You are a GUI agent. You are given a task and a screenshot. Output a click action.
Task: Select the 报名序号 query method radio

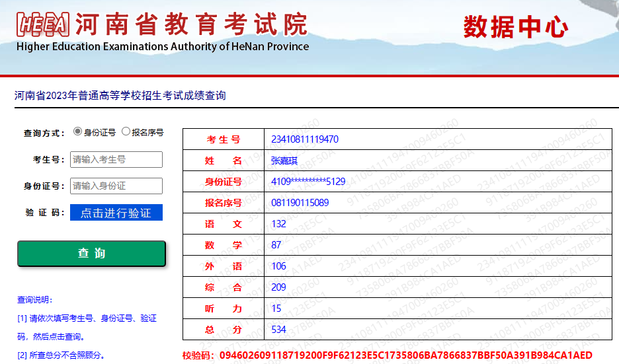click(126, 131)
